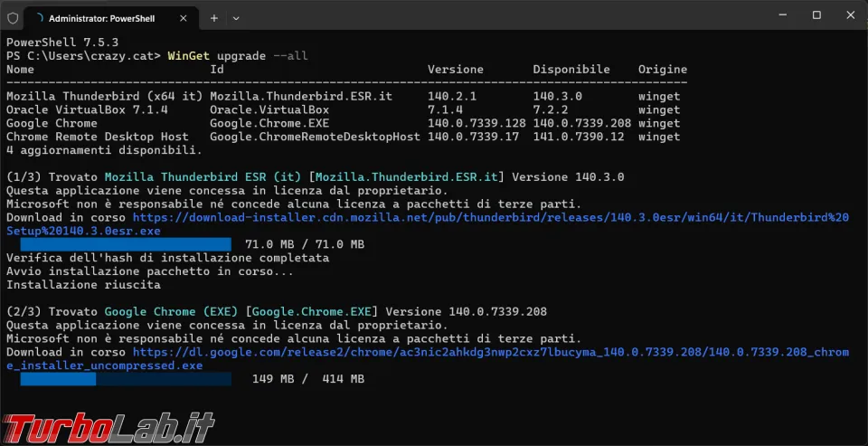Click available version '7.2.2'
Screen dimensions: 868x446
[x=551, y=109]
